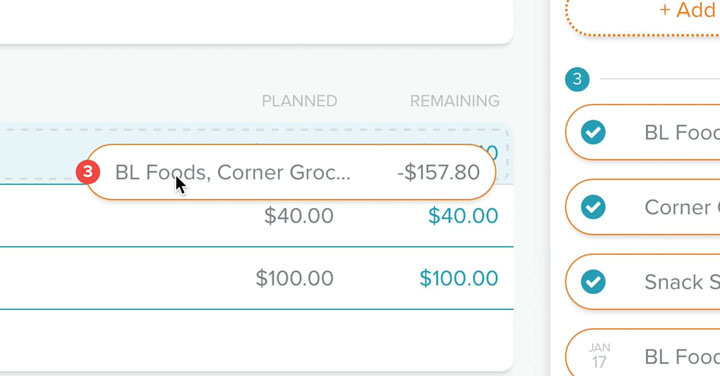Uncheck the BL Foods transaction checkmark
This screenshot has width=720, height=376.
pos(593,132)
